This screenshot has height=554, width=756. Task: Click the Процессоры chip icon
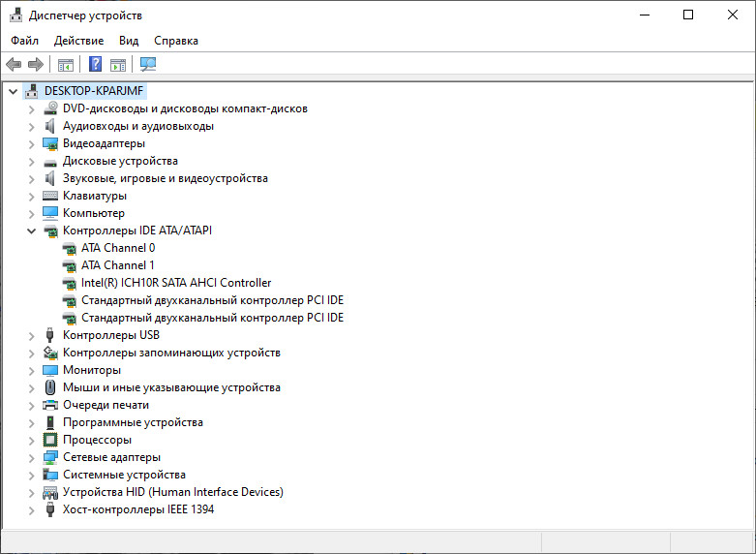[50, 440]
